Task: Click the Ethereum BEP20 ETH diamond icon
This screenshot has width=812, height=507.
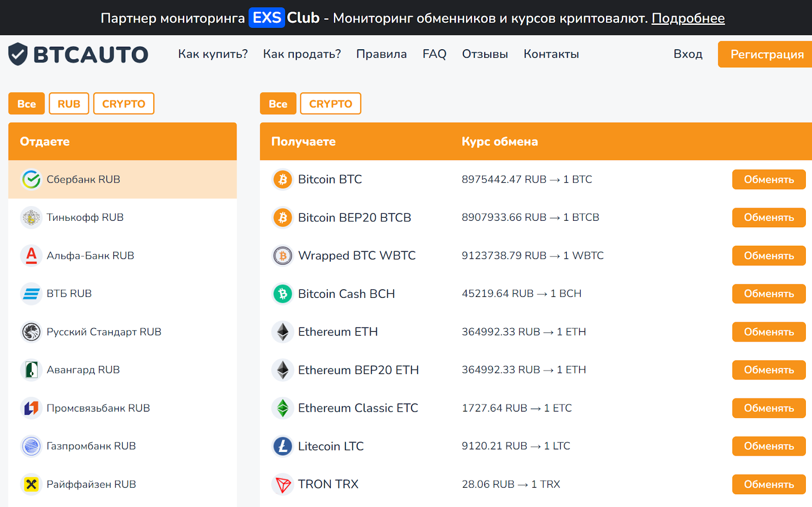Action: (283, 370)
